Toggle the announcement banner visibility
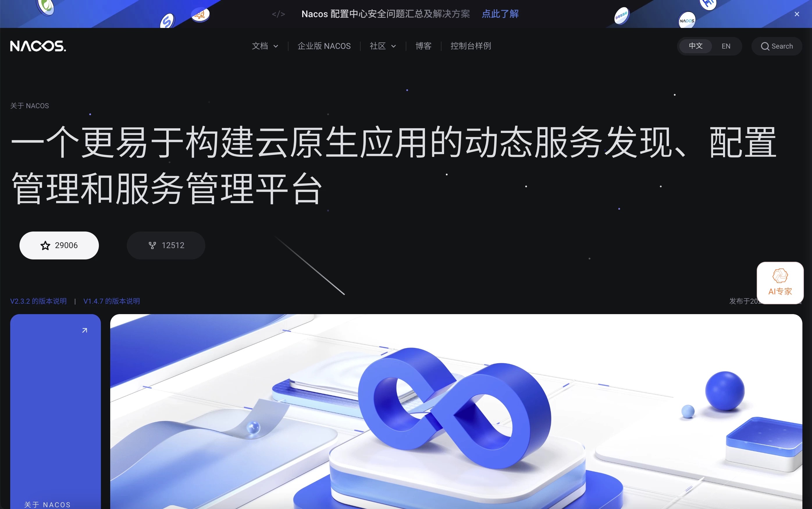 tap(797, 14)
